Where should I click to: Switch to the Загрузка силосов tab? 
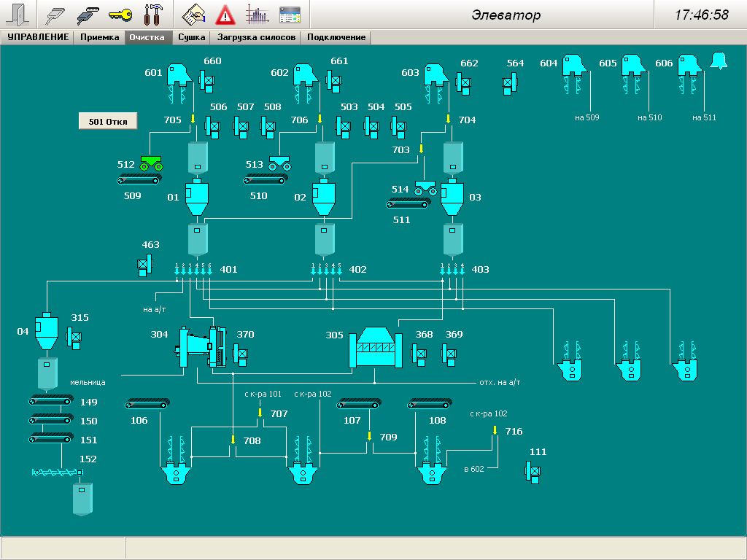tap(256, 37)
